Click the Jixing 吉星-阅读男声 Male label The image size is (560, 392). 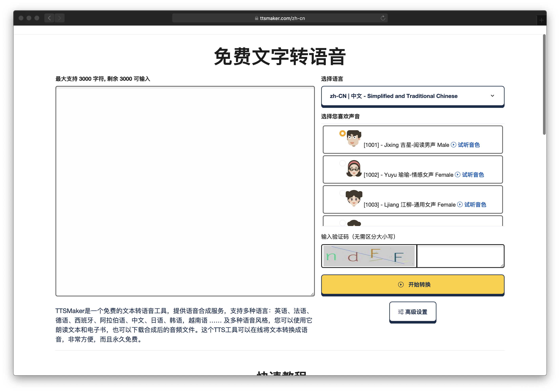pos(406,145)
